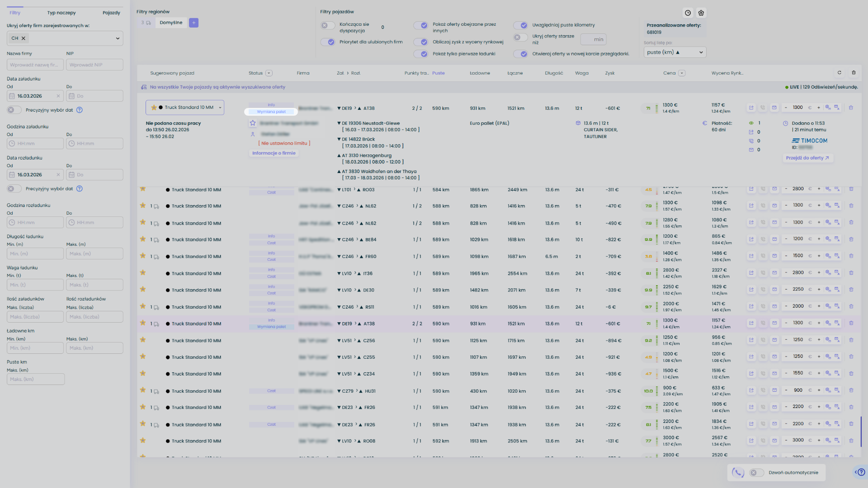The height and width of the screenshot is (488, 868).
Task: Open Truck Standard 10 MM vehicle selector
Action: click(x=185, y=108)
